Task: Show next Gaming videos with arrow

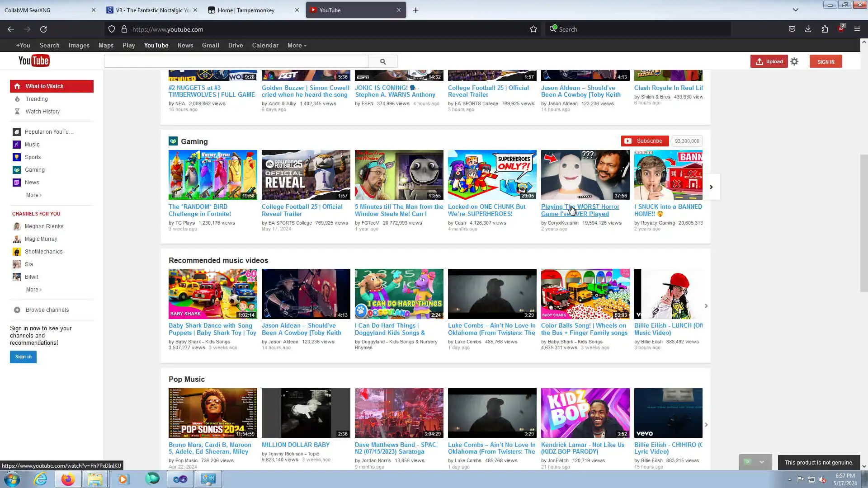Action: coord(711,187)
